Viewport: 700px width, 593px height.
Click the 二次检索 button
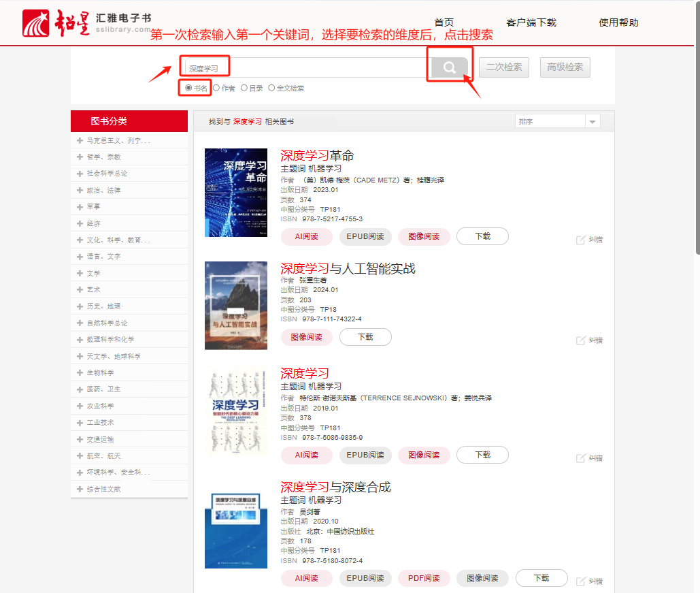pos(504,67)
